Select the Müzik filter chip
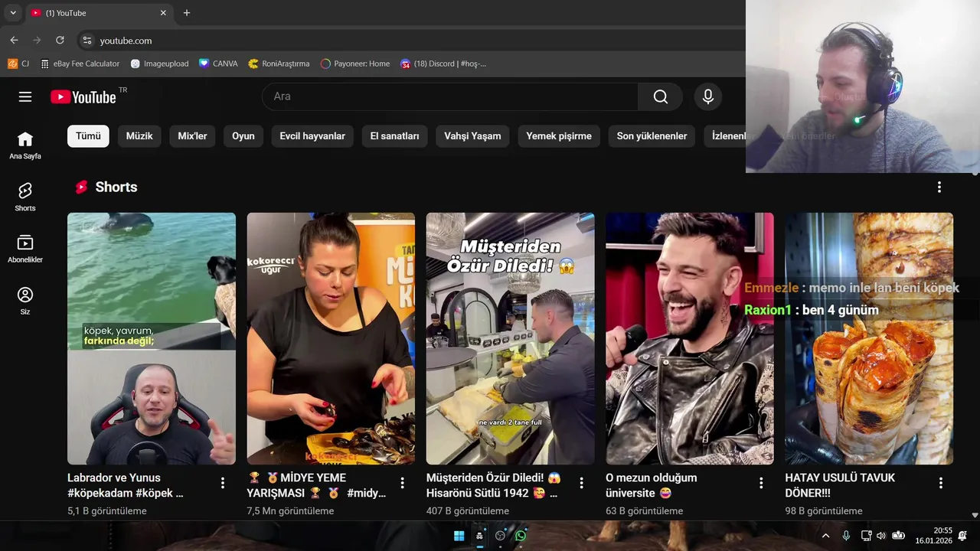The height and width of the screenshot is (551, 980). click(139, 136)
